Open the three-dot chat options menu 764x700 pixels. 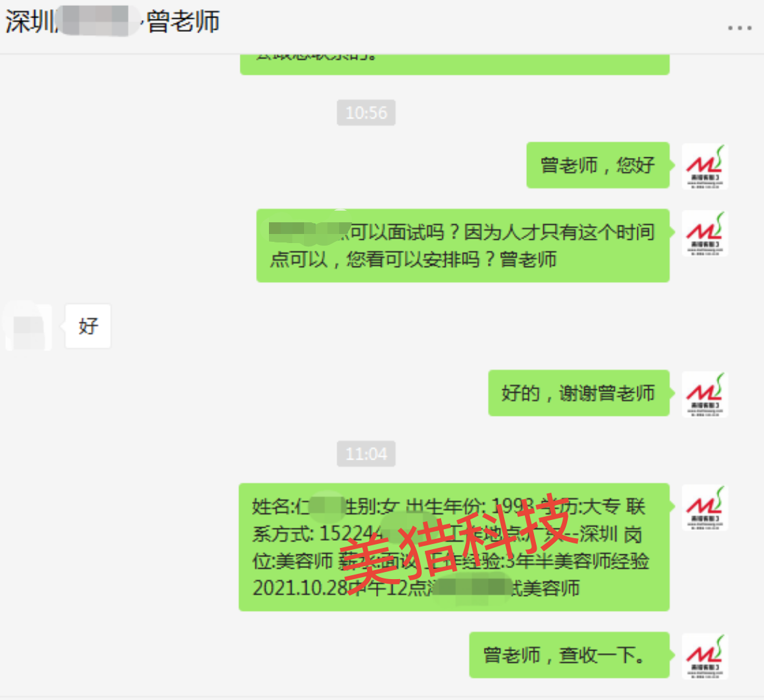click(739, 29)
